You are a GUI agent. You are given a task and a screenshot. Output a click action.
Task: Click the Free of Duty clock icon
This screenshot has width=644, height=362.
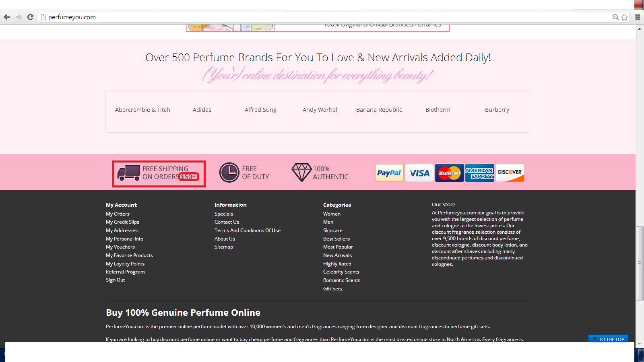(229, 173)
